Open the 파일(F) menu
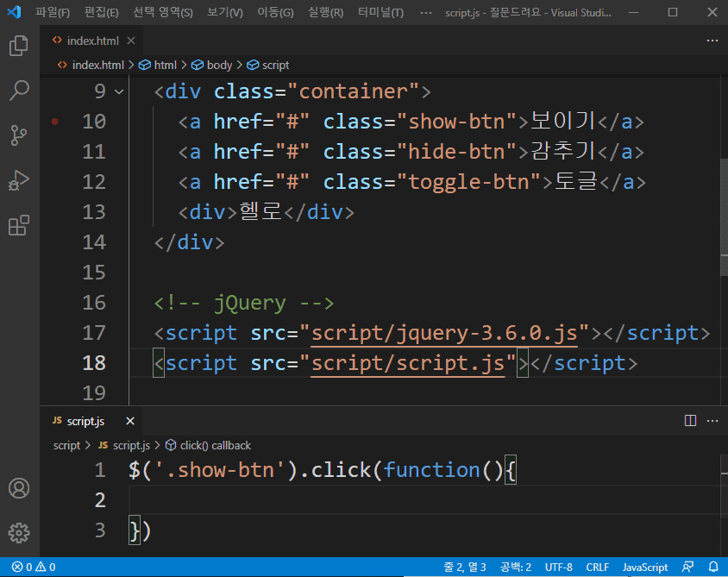This screenshot has width=728, height=577. pyautogui.click(x=53, y=13)
